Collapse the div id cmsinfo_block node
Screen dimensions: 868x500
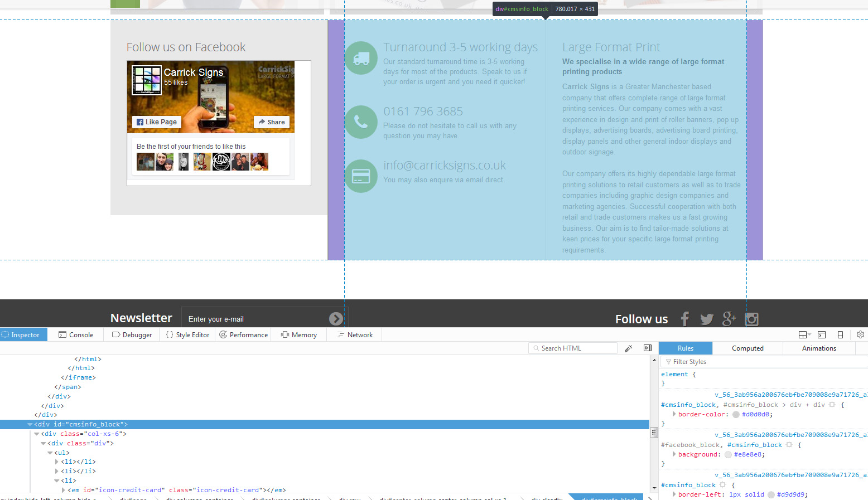pyautogui.click(x=30, y=425)
